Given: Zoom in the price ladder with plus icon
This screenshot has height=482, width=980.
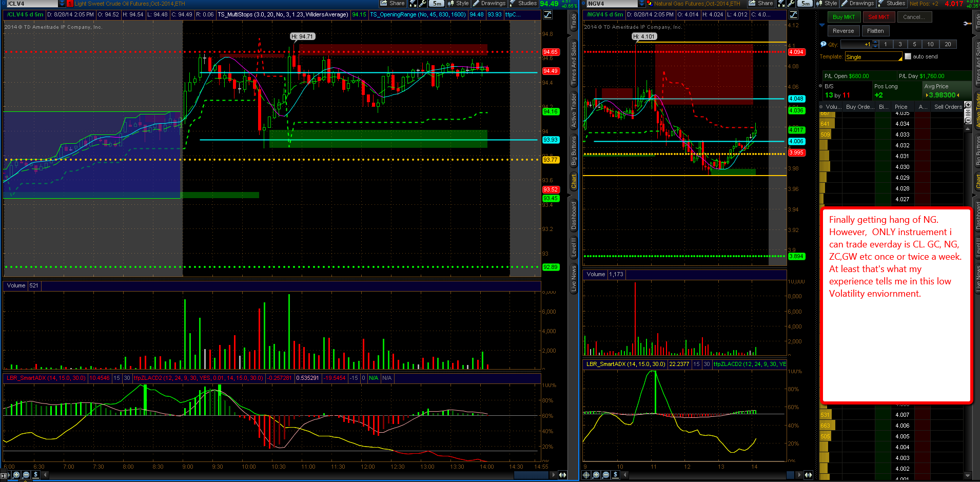Looking at the screenshot, I should coord(968,105).
